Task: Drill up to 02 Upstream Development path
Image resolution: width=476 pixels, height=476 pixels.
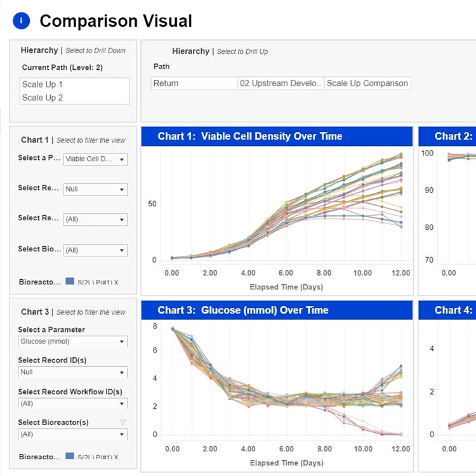Action: [x=281, y=83]
